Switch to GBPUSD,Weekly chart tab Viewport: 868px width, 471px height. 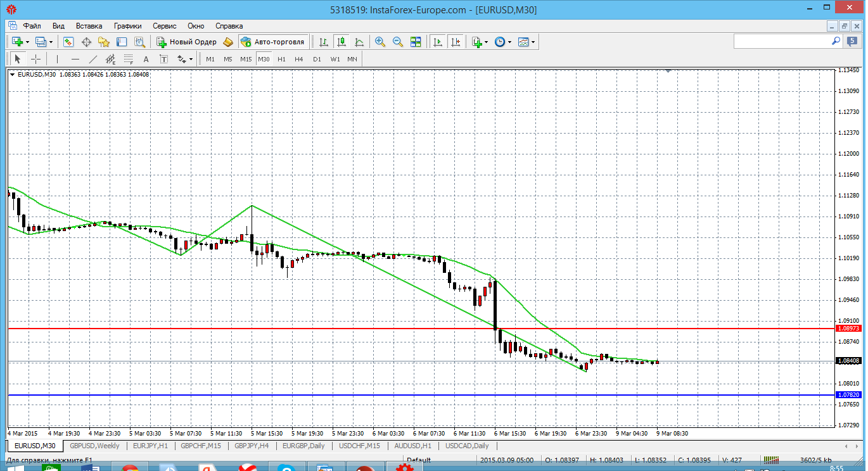click(x=94, y=446)
